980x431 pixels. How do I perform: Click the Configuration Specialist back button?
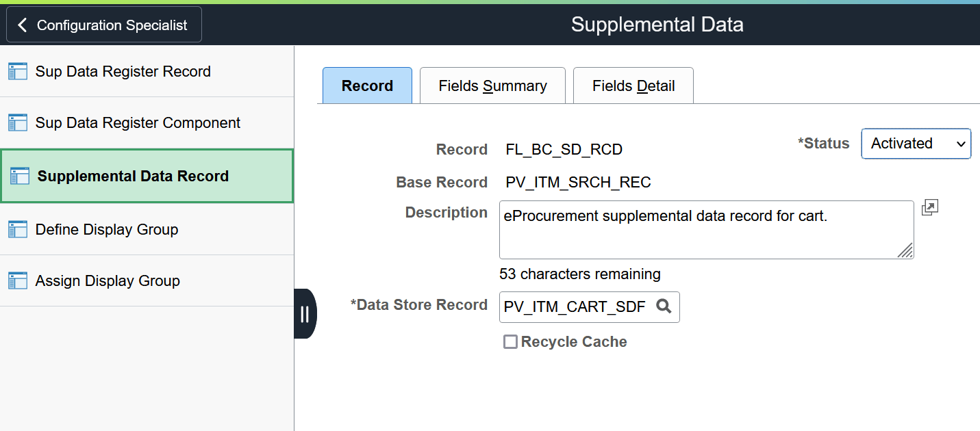pyautogui.click(x=103, y=24)
